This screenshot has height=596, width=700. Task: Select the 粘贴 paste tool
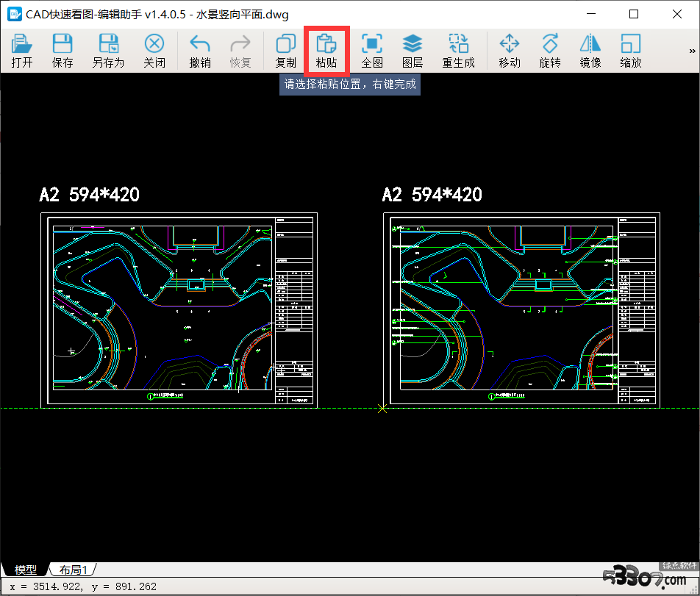click(326, 51)
